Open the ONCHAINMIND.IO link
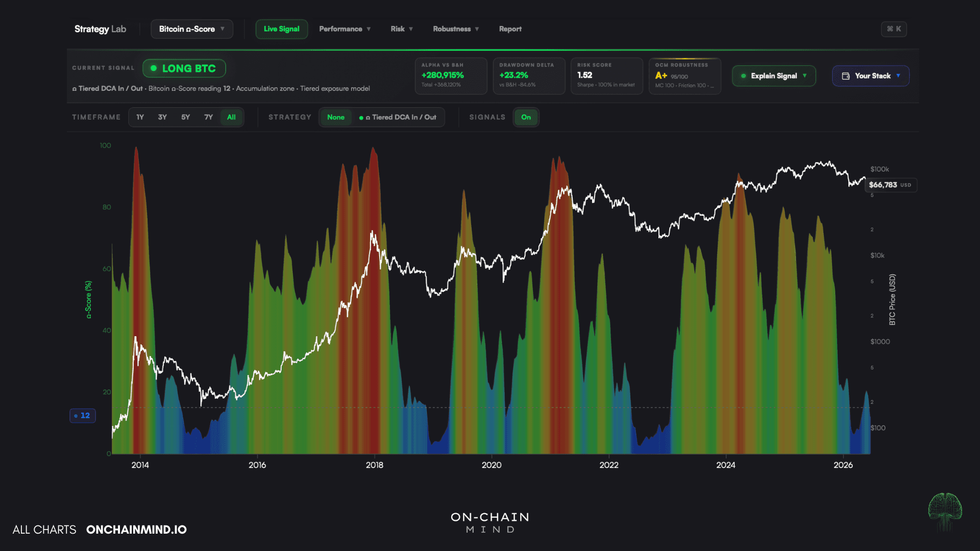 pyautogui.click(x=136, y=530)
